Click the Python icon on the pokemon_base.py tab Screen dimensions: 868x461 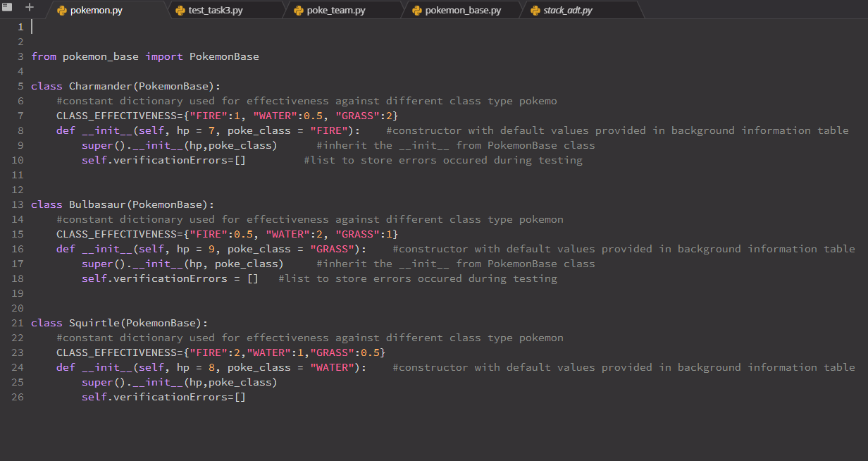pyautogui.click(x=416, y=10)
